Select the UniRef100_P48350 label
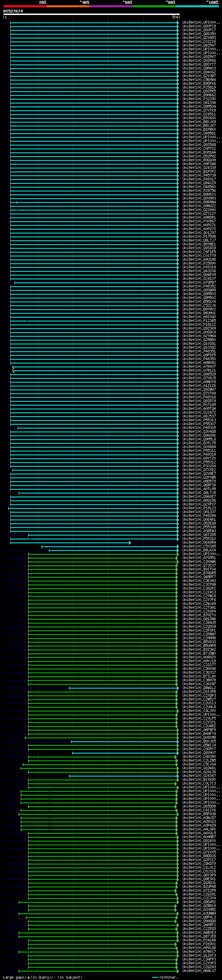The image size is (222, 980). point(199,359)
